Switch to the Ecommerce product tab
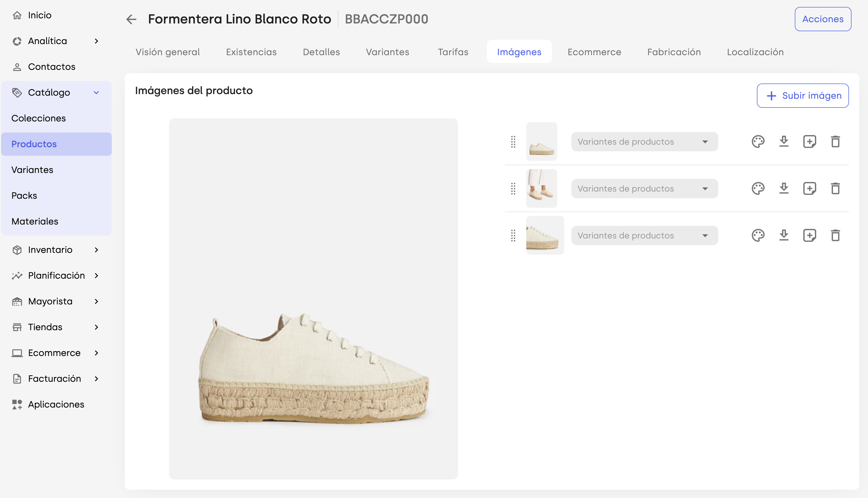This screenshot has width=868, height=498. pos(594,52)
